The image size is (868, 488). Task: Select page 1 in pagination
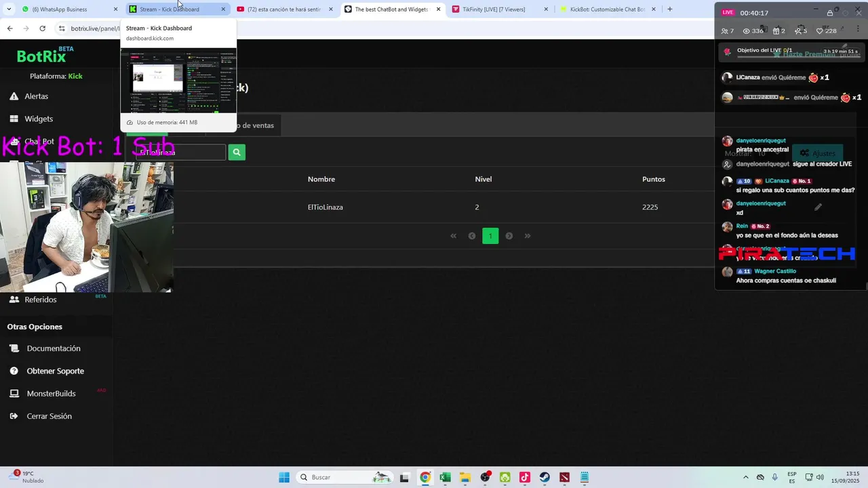point(490,236)
